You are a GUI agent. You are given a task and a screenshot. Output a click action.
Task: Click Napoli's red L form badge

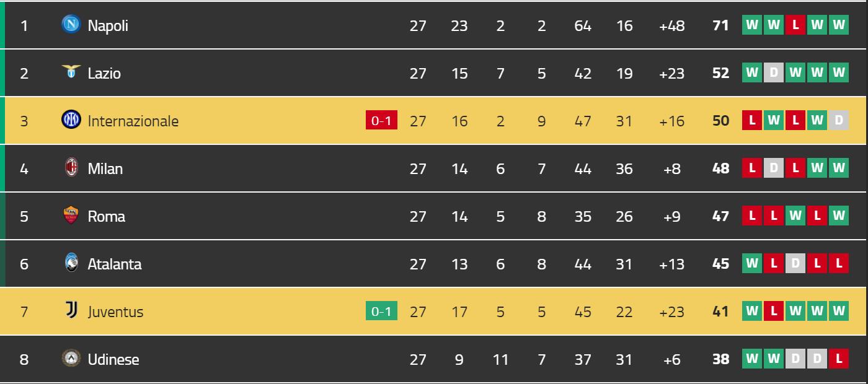[795, 25]
